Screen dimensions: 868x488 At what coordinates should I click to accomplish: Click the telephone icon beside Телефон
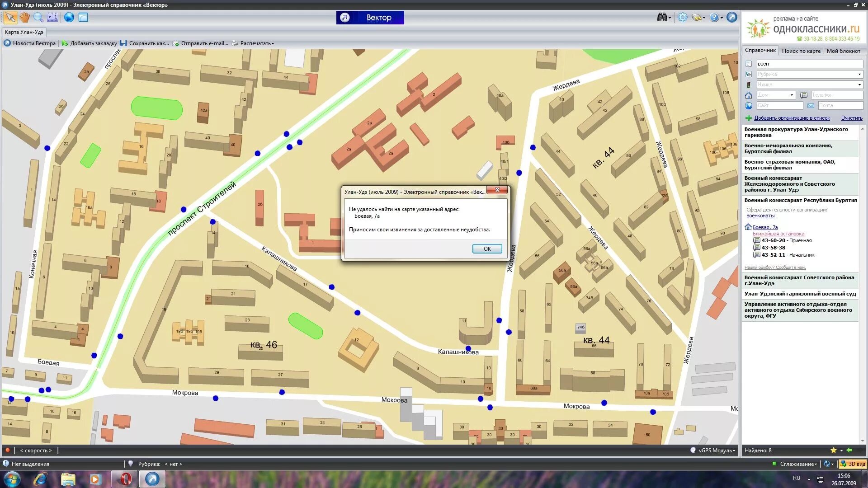(804, 95)
